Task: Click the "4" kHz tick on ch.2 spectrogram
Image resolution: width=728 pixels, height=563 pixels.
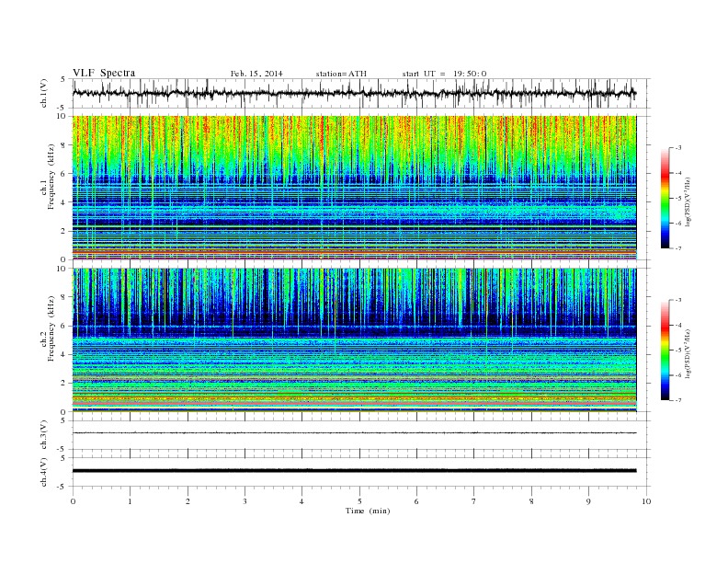Action: pos(64,355)
